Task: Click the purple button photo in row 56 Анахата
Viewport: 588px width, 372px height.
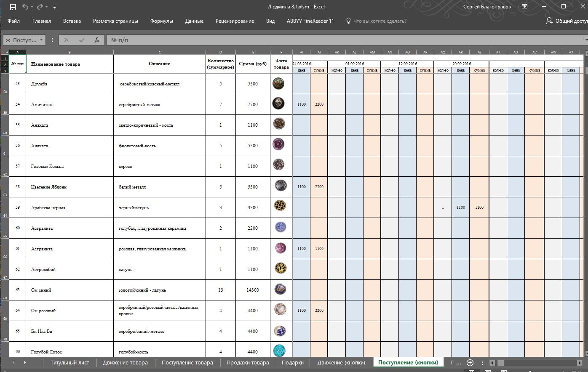Action: 278,144
